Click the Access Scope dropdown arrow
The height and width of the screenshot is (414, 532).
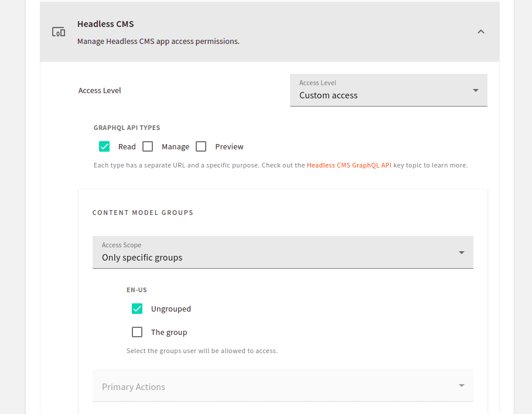pos(461,252)
